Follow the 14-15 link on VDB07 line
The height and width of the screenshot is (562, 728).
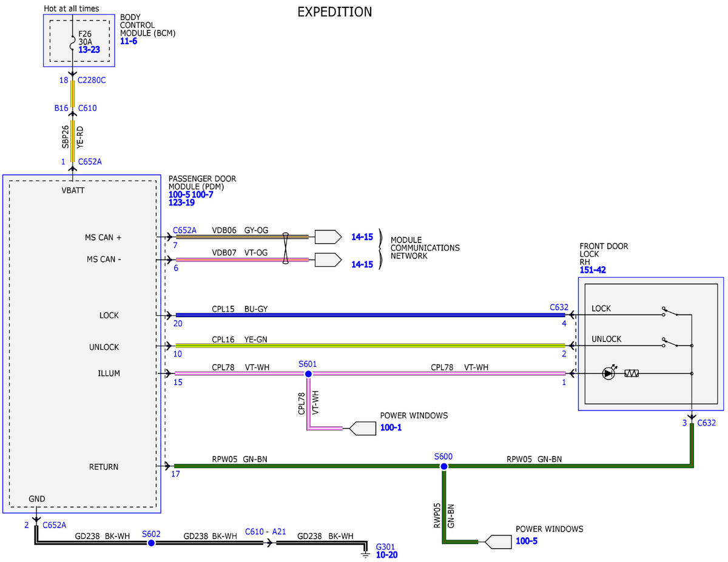(362, 264)
